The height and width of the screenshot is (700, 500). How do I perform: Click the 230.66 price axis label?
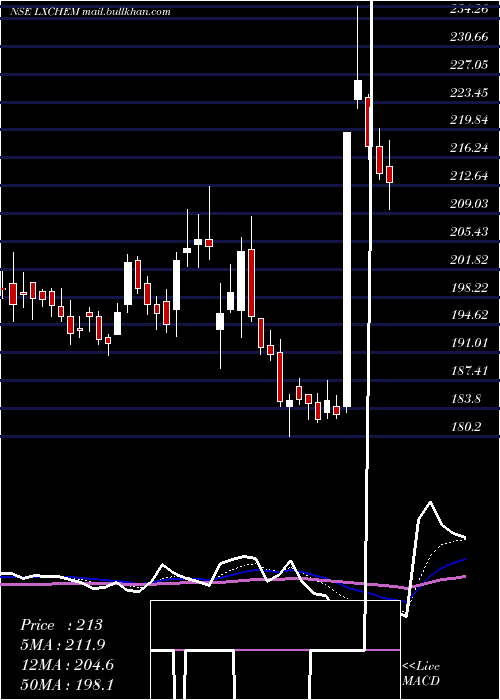pos(468,37)
